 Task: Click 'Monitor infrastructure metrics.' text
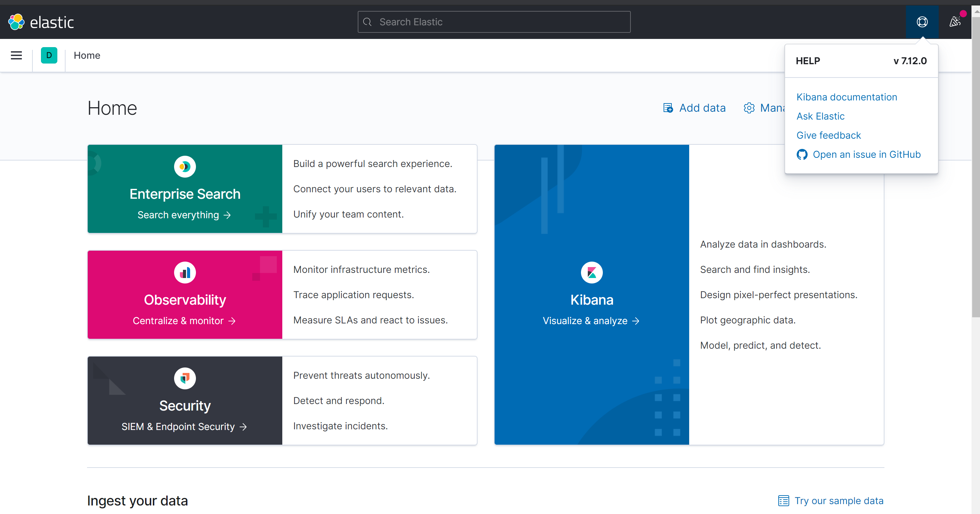coord(361,269)
